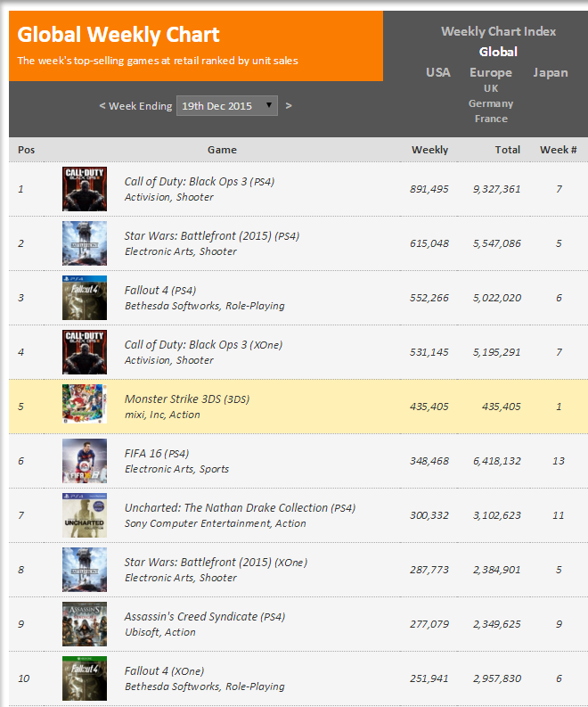Click the Total column header
The width and height of the screenshot is (588, 707).
pyautogui.click(x=507, y=150)
